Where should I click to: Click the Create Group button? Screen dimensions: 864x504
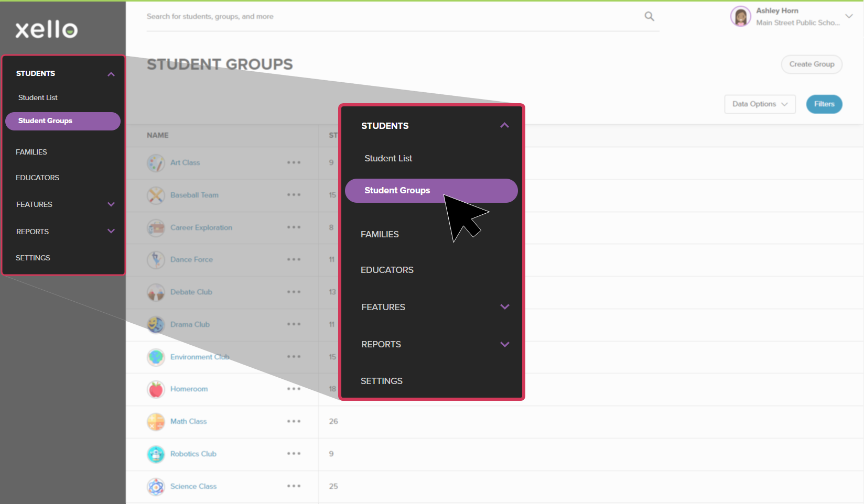point(812,64)
